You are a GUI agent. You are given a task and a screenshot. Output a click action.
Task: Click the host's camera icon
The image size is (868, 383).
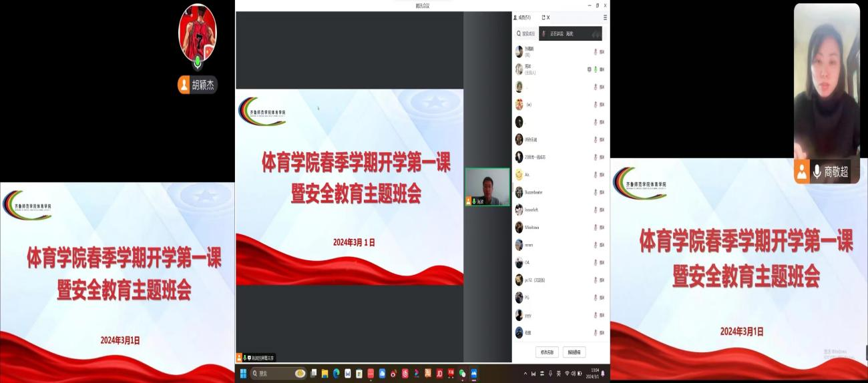tap(602, 69)
